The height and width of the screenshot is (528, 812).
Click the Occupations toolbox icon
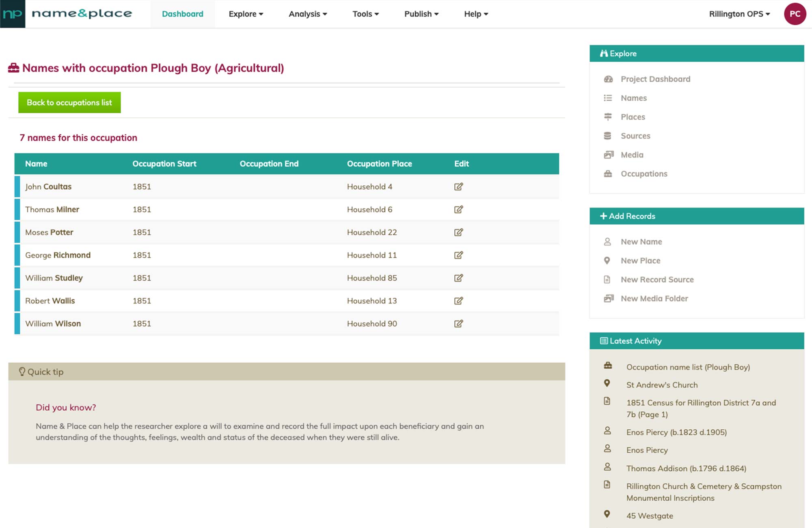[x=608, y=173]
